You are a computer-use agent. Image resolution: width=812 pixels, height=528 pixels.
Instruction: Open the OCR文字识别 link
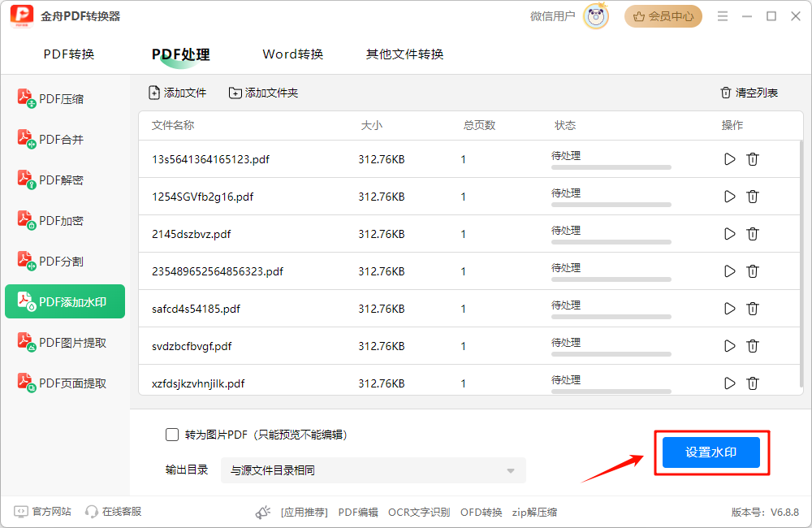[419, 512]
